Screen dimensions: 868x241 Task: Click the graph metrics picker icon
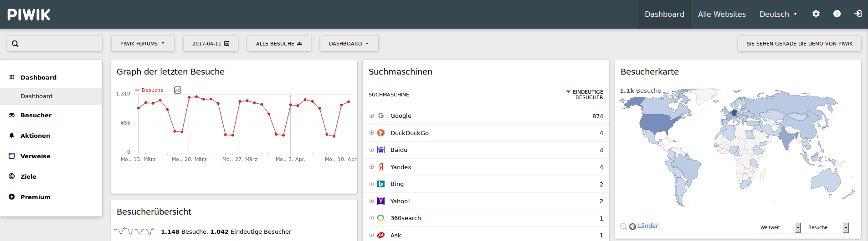[178, 90]
